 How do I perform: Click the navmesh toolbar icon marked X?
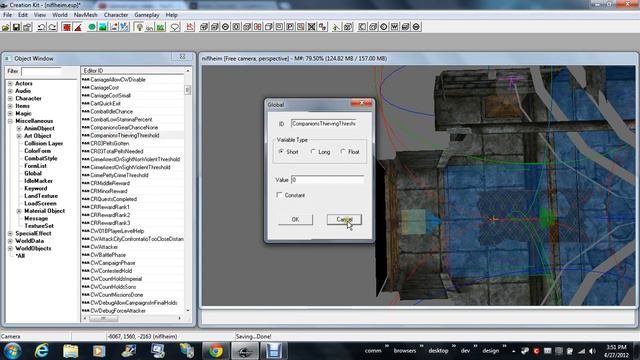coord(311,27)
